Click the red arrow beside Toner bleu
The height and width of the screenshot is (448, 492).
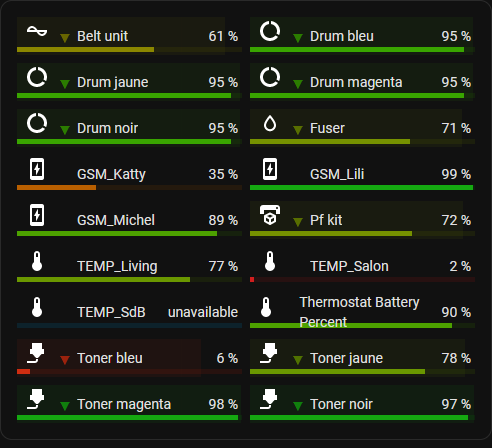[65, 360]
